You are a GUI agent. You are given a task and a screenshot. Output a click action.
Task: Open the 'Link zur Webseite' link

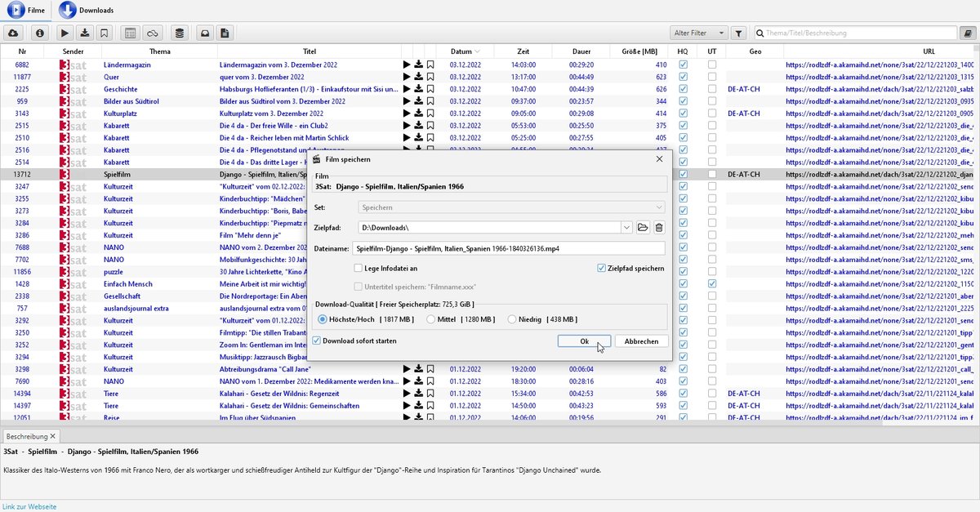coord(29,507)
